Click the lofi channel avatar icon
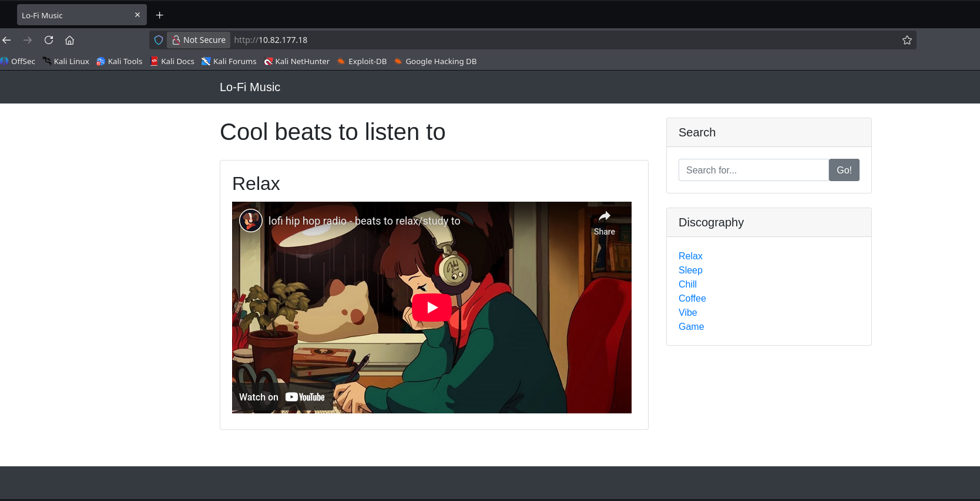 (251, 221)
